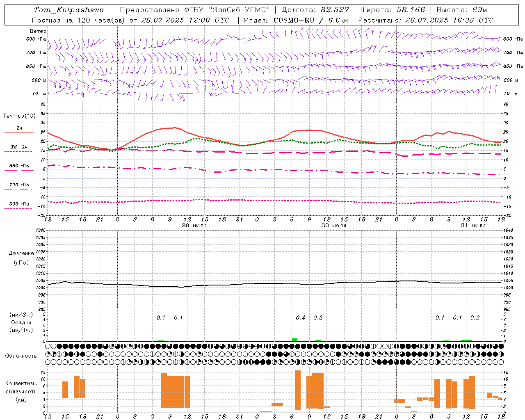The width and height of the screenshot is (525, 420).
Task: Click the 'Конвективн.' convective cloud label
Action: 21,383
